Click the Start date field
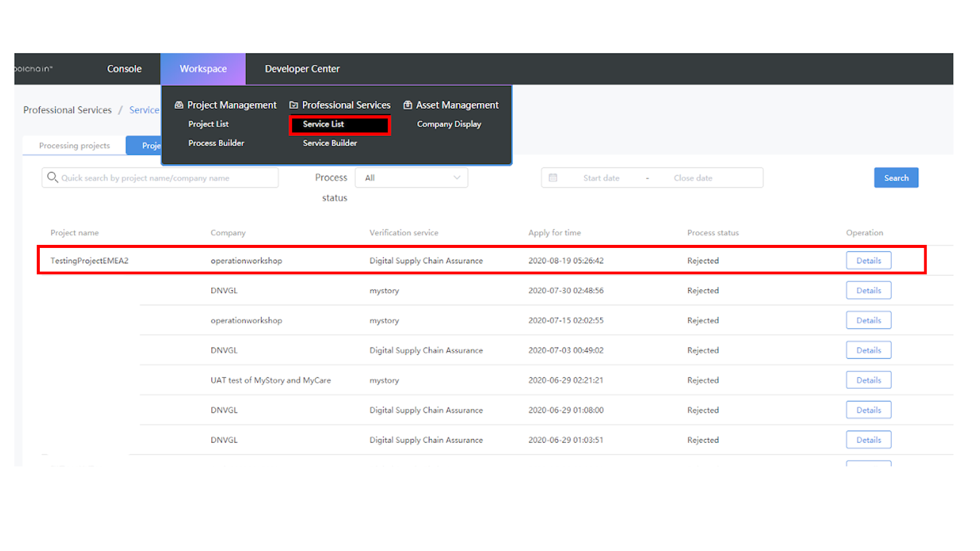This screenshot has width=980, height=551. coord(601,178)
